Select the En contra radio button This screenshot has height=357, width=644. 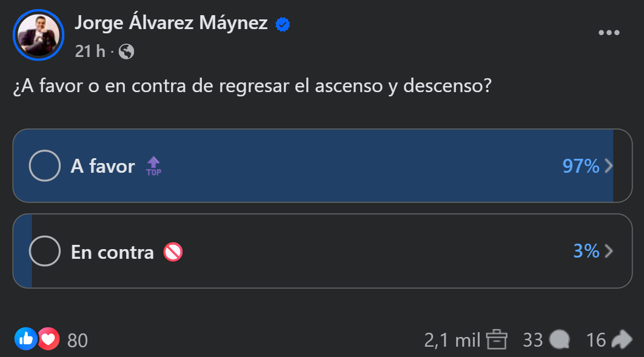click(45, 251)
